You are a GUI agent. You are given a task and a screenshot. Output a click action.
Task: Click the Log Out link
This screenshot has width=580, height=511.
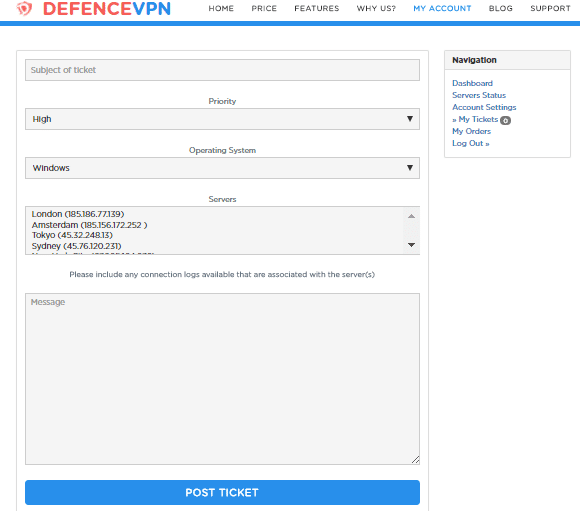pyautogui.click(x=471, y=143)
